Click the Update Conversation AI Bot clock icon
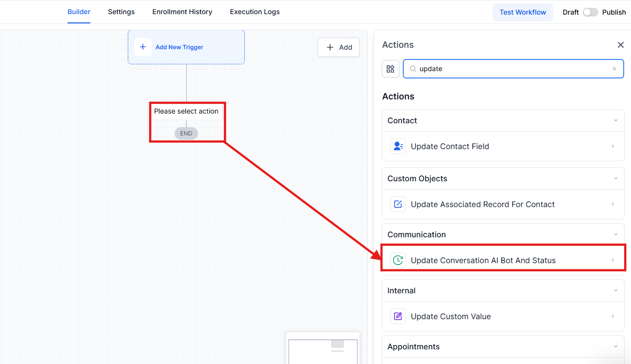 (398, 260)
